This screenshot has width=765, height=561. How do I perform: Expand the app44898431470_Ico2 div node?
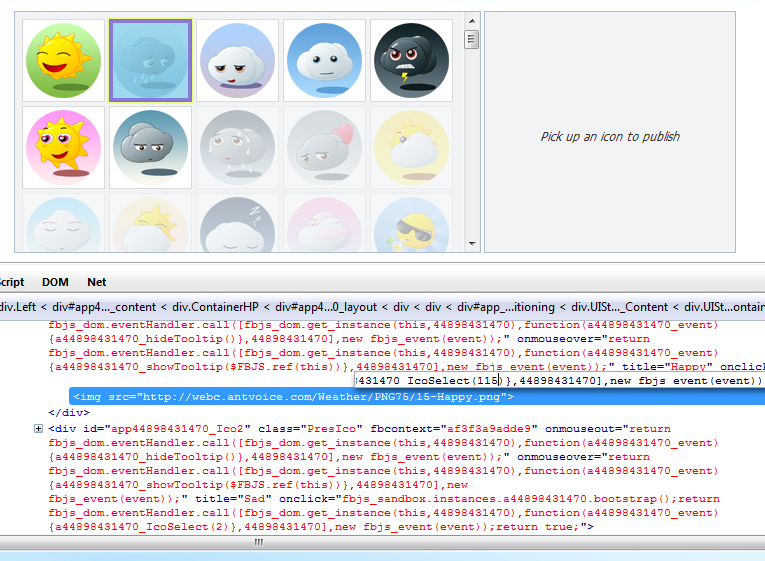coord(38,428)
